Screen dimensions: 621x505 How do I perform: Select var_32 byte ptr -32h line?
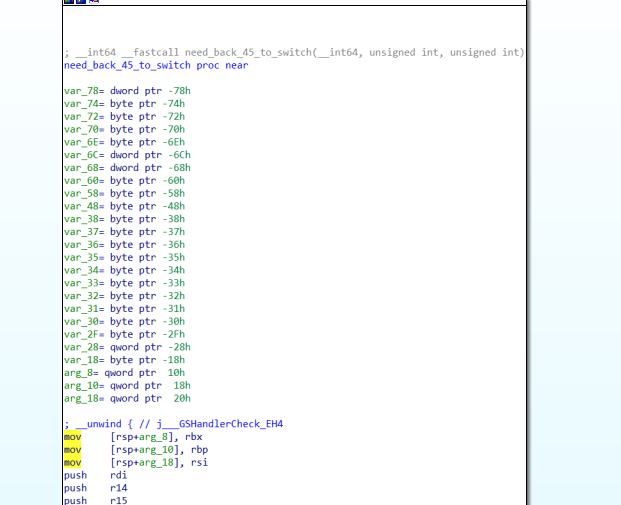coord(124,296)
